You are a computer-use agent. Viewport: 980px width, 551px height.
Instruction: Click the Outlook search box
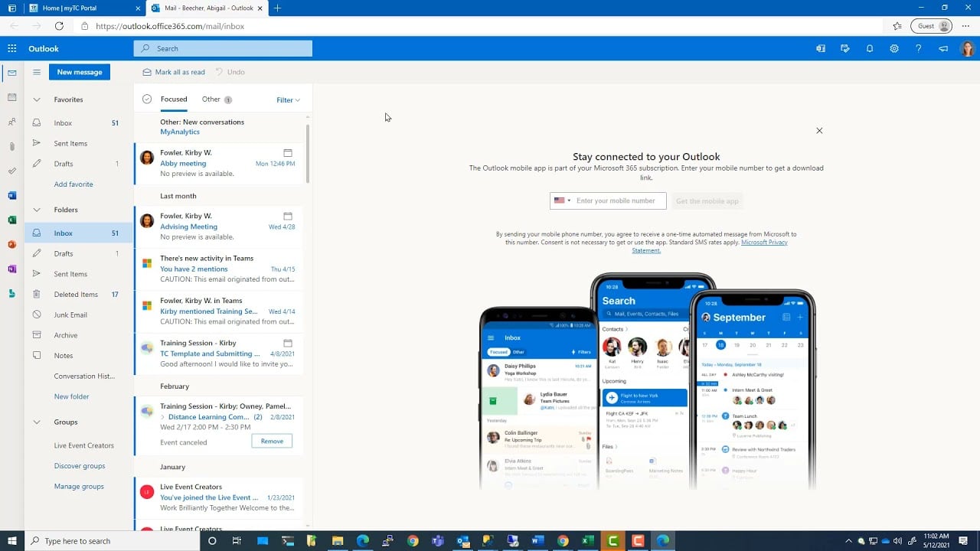click(x=223, y=48)
